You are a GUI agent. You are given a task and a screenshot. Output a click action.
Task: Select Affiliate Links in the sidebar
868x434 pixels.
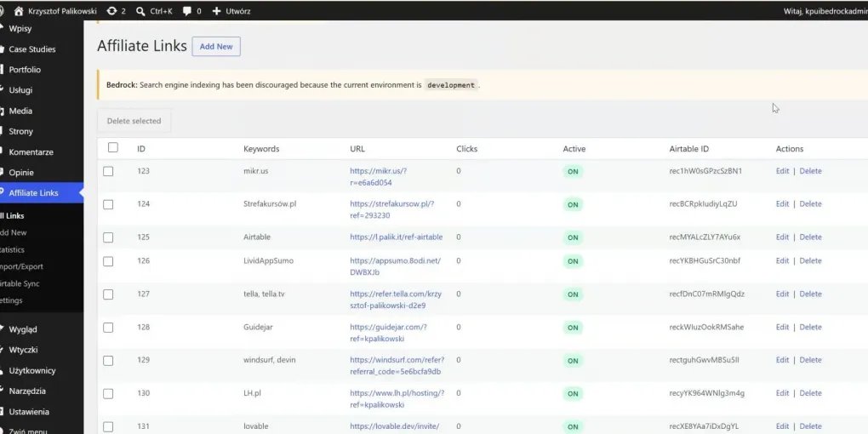[42, 192]
